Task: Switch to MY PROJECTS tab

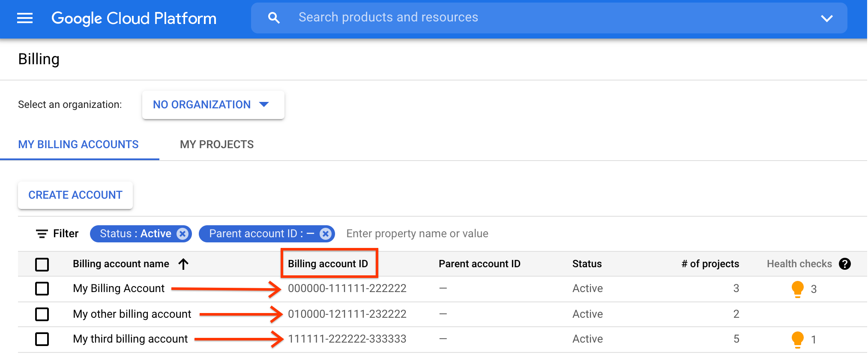Action: (217, 144)
